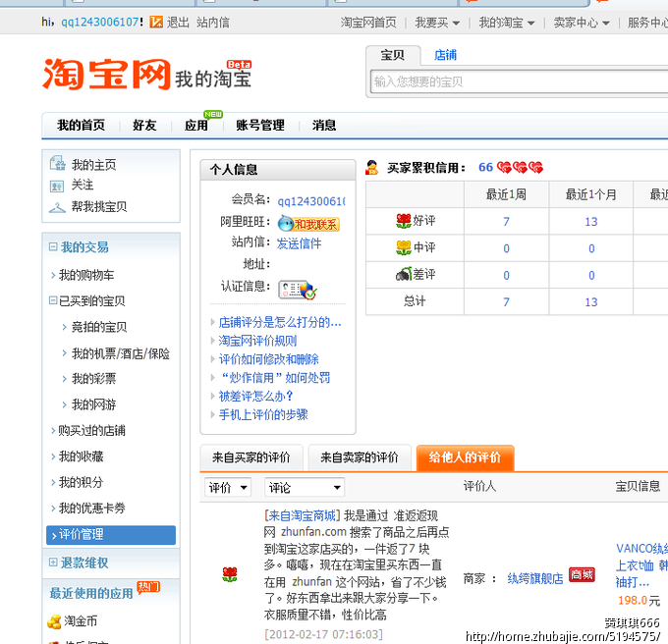Open the 应用 tab
This screenshot has height=644, width=668.
196,125
